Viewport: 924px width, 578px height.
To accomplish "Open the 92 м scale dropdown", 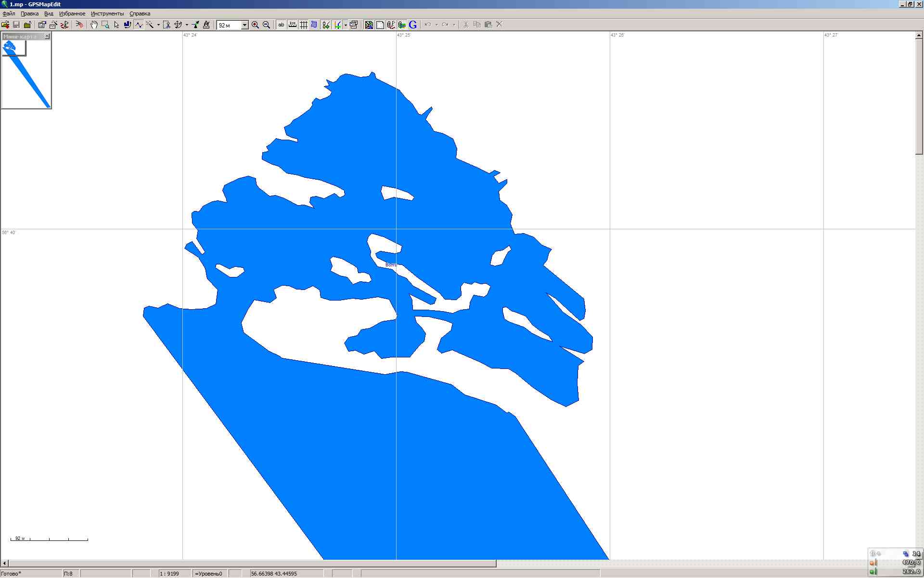I will [244, 25].
